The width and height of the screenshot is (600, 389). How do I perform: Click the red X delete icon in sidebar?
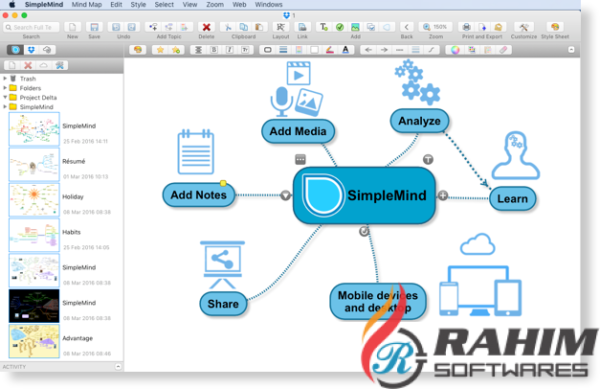click(28, 65)
